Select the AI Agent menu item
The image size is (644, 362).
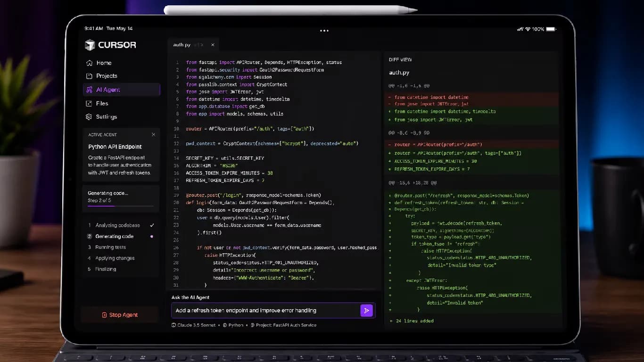pos(121,90)
